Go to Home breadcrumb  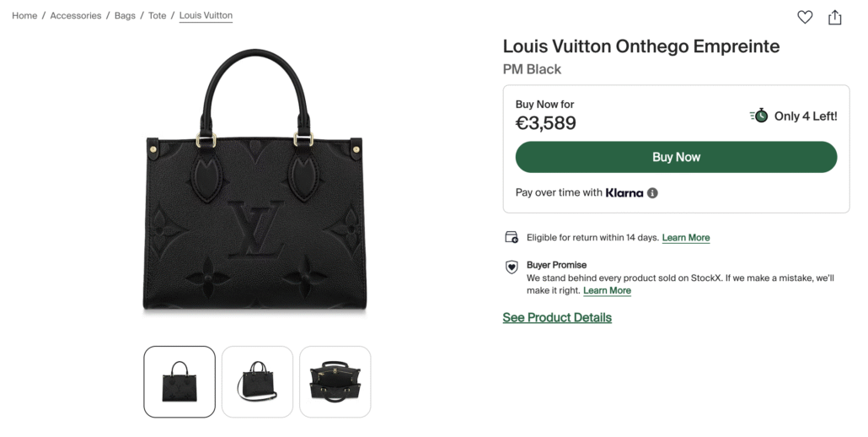[24, 15]
